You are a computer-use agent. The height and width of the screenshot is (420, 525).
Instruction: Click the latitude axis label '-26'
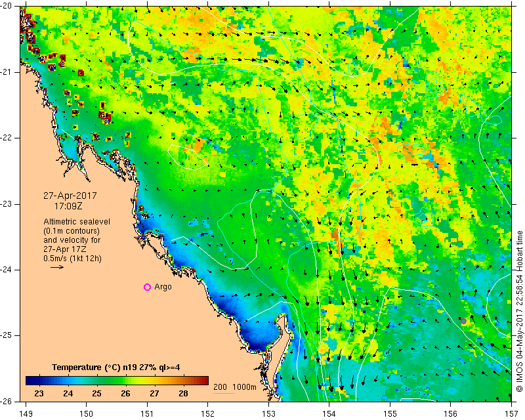coord(7,401)
